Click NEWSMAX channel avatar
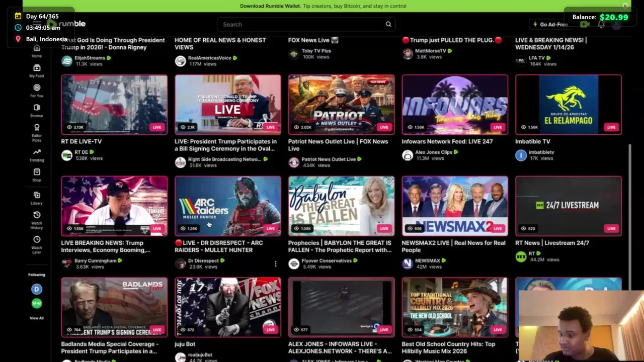 click(x=408, y=263)
